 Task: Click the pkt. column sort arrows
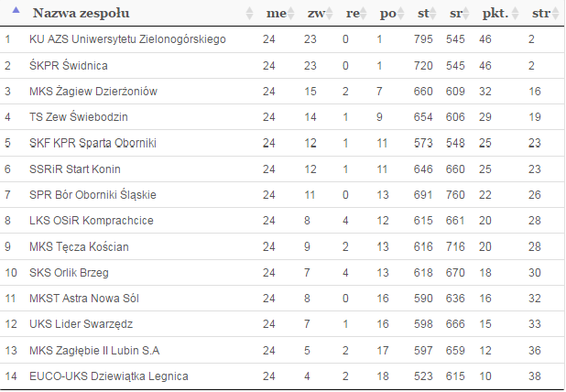coord(515,14)
